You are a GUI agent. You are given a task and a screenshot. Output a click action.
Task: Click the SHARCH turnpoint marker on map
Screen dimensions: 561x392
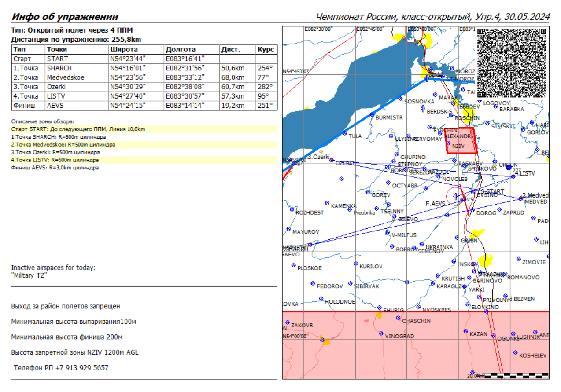pos(310,245)
